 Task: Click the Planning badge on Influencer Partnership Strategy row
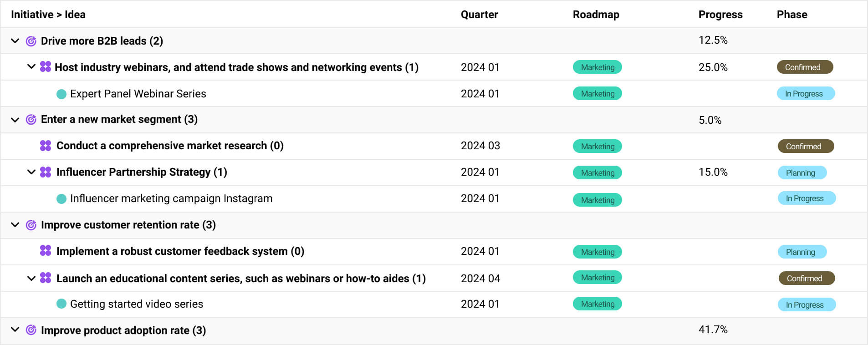pos(802,172)
